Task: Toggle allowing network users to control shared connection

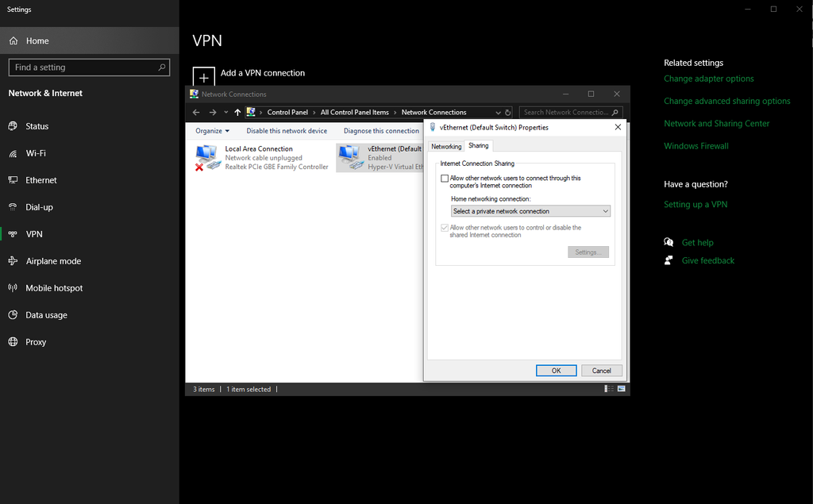Action: click(x=445, y=228)
